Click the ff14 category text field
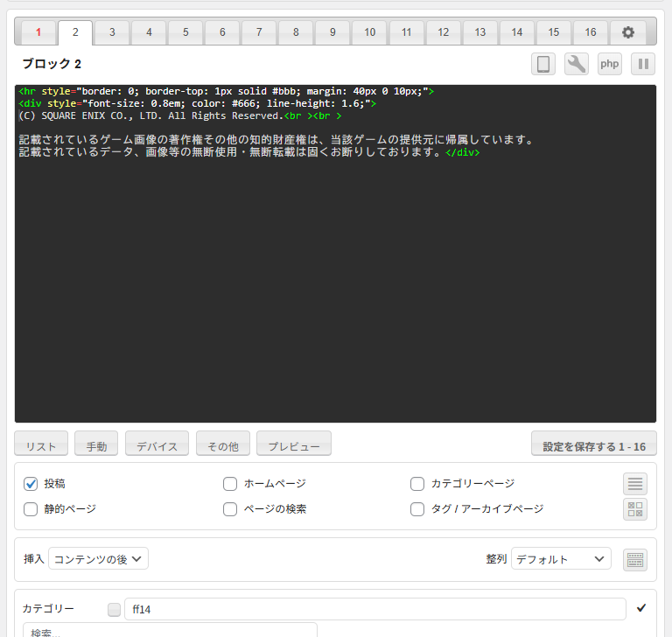 (x=374, y=609)
